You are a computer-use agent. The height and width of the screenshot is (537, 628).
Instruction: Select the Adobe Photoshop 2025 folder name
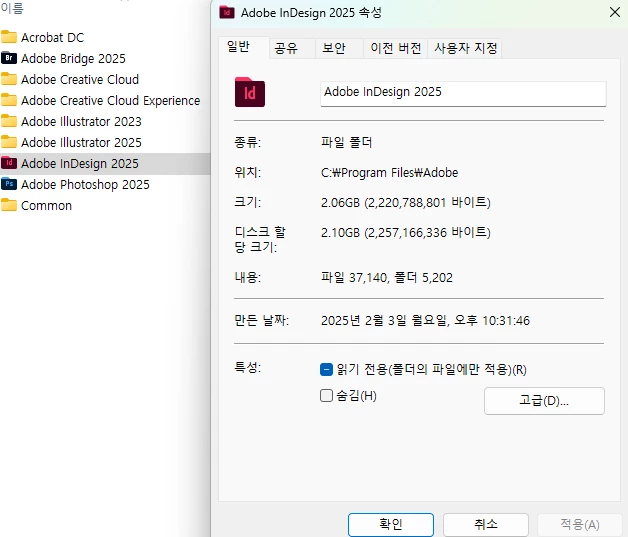coord(85,185)
